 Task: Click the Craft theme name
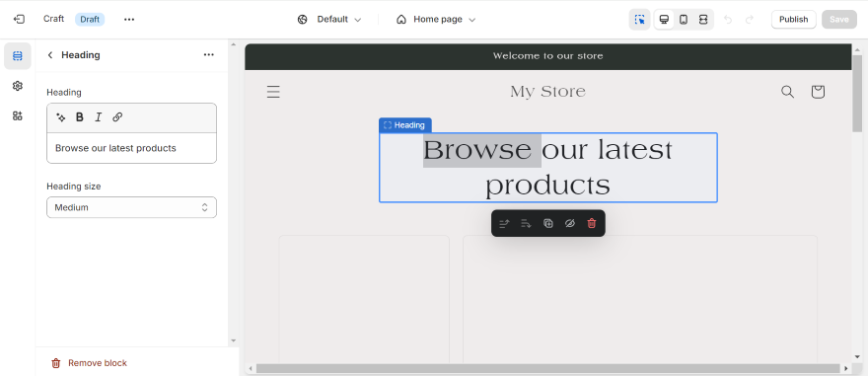[53, 19]
